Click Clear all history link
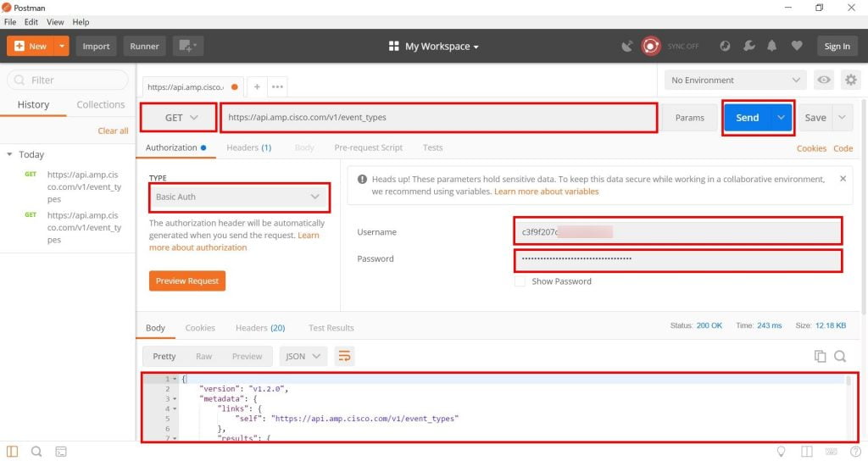This screenshot has width=868, height=461. 113,131
